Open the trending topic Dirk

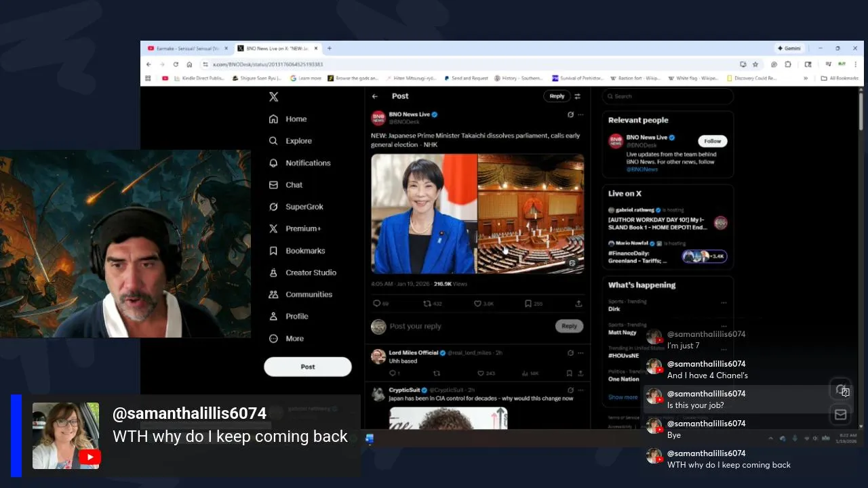614,309
